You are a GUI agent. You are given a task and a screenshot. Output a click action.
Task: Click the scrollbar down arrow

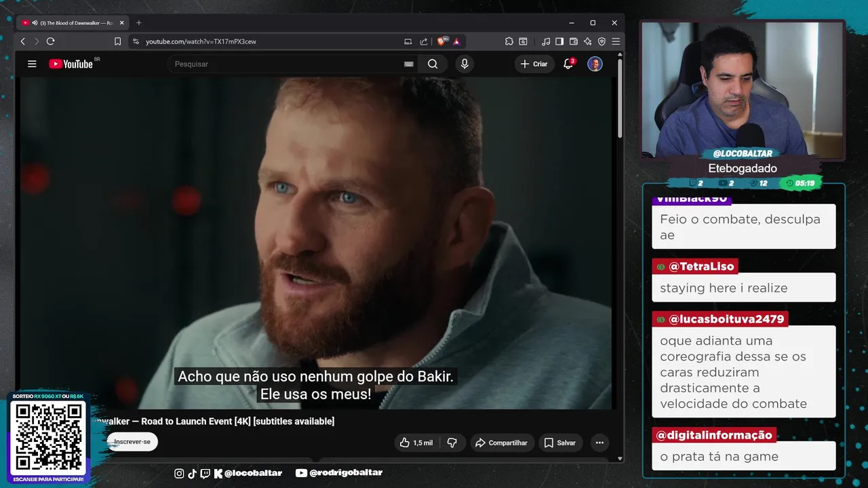pos(620,458)
